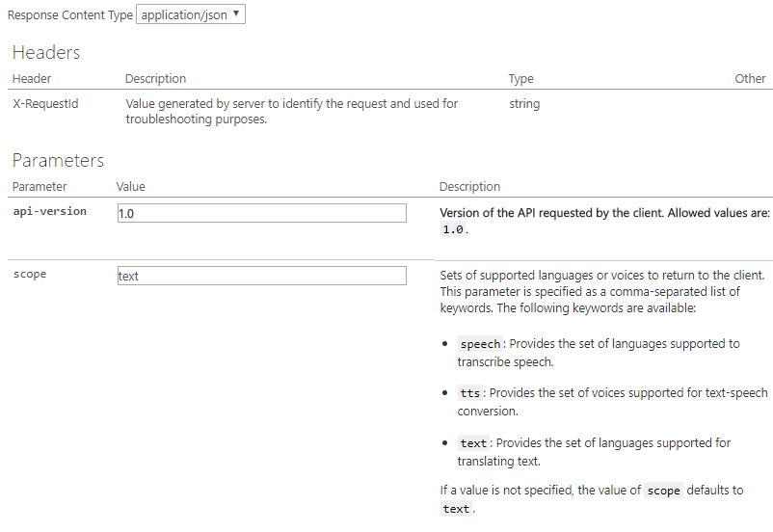Click the Headers section heading
The image size is (773, 532).
point(46,53)
